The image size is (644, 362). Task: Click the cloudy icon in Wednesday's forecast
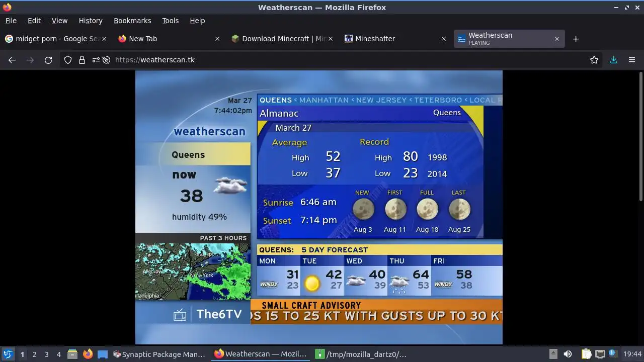pyautogui.click(x=356, y=281)
